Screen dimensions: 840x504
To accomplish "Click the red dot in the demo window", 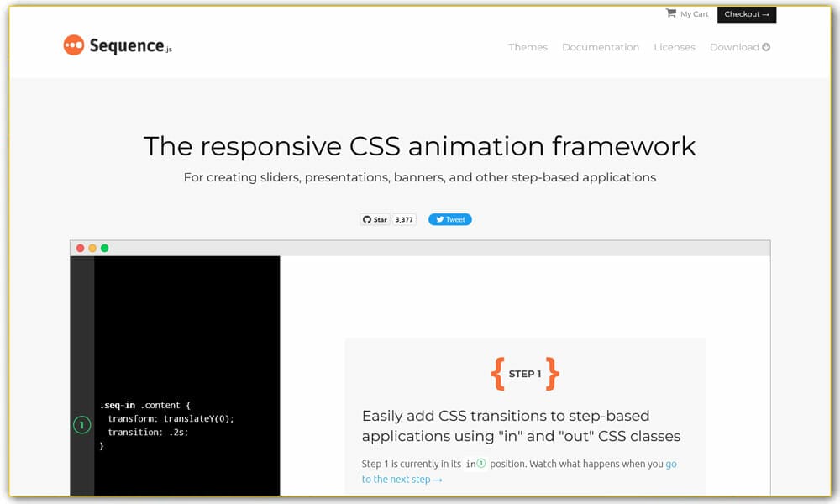I will click(x=81, y=248).
